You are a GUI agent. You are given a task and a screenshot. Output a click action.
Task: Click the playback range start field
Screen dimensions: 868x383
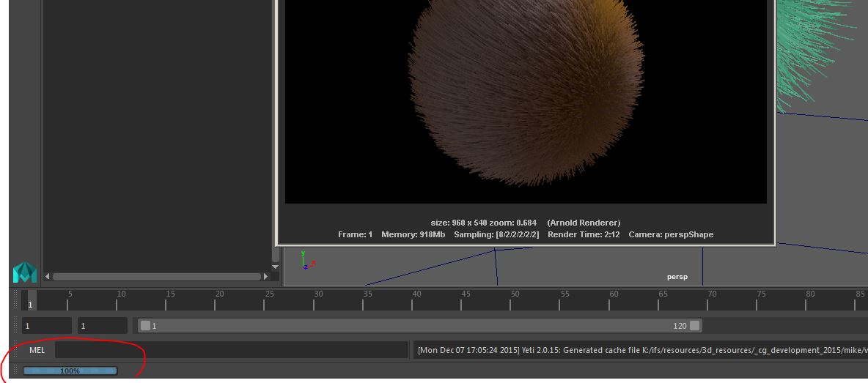click(x=103, y=326)
